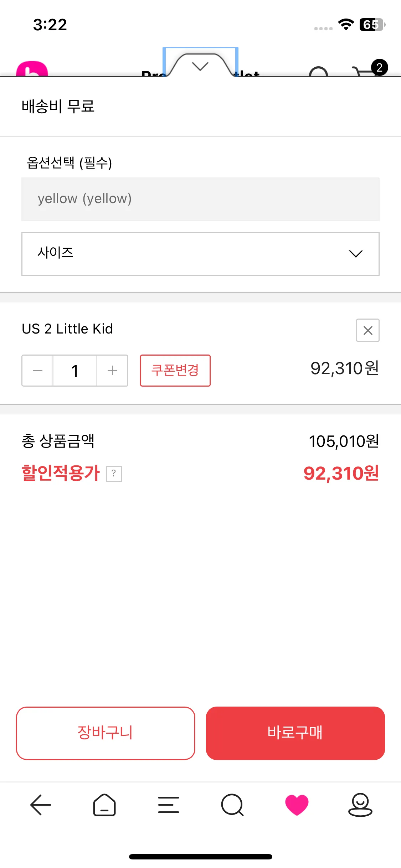Open the yellow (yellow) color option selector

(x=200, y=199)
